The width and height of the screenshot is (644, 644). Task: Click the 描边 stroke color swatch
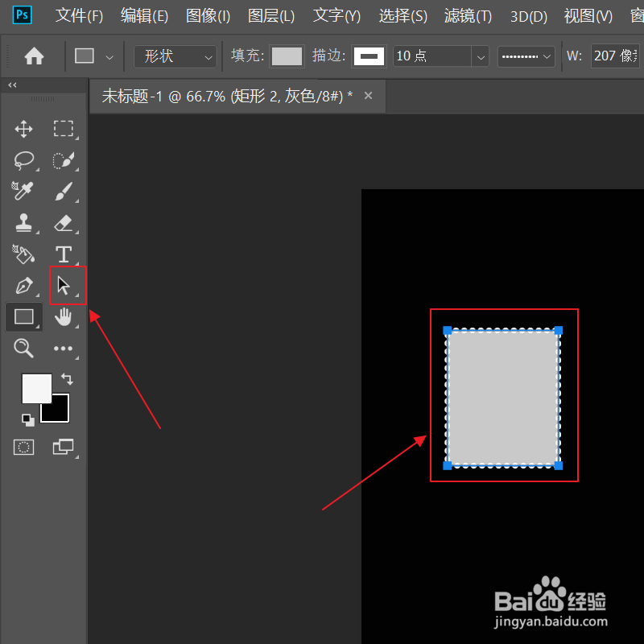coord(369,56)
